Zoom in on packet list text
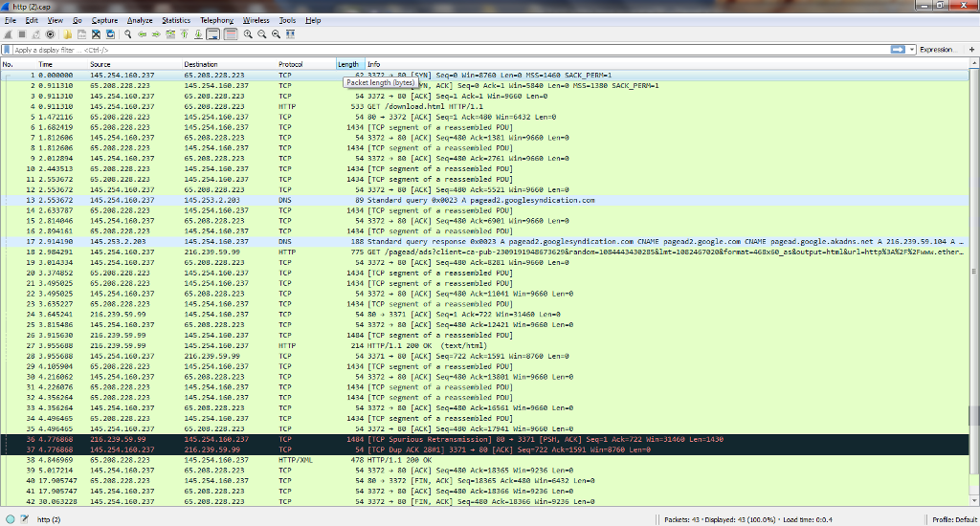The image size is (980, 526). tap(247, 34)
